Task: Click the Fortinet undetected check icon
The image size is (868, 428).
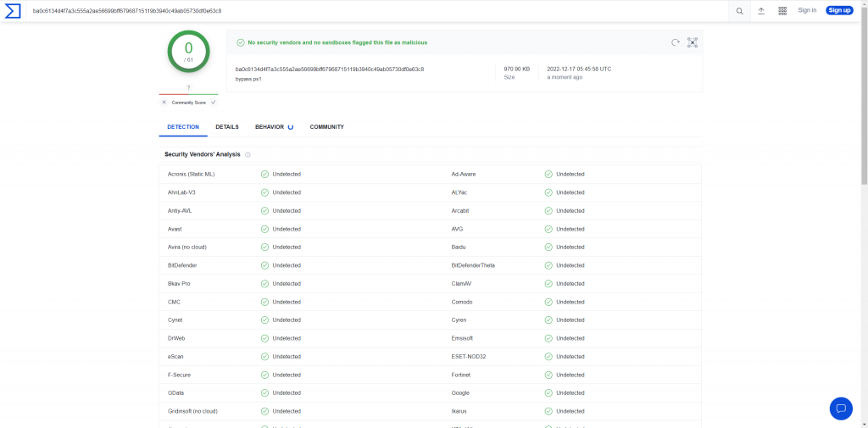Action: pyautogui.click(x=548, y=375)
